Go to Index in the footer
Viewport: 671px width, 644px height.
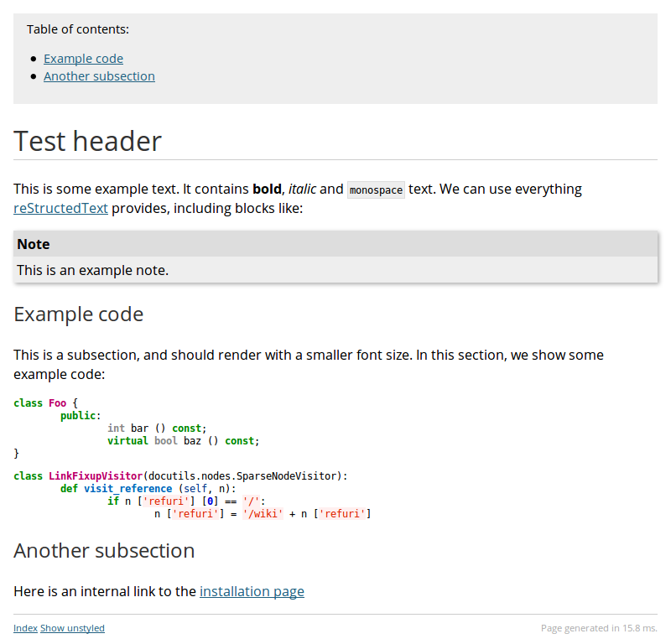click(25, 628)
